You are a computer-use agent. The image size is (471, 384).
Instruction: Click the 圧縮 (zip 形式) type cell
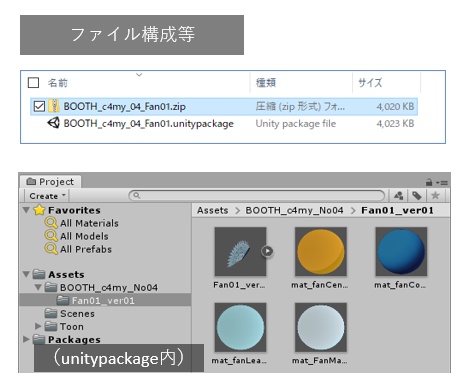pos(300,107)
